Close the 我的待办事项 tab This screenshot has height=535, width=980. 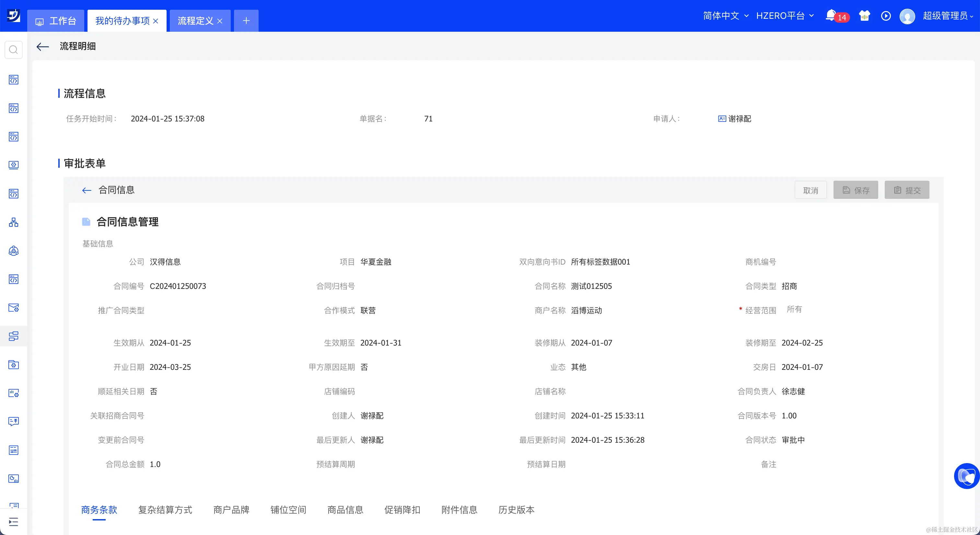coord(156,21)
